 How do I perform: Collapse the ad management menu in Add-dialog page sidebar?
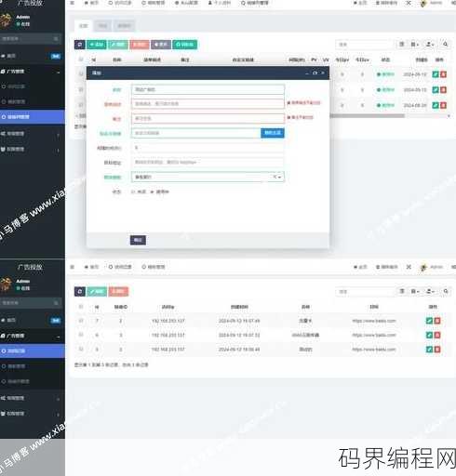click(x=33, y=72)
